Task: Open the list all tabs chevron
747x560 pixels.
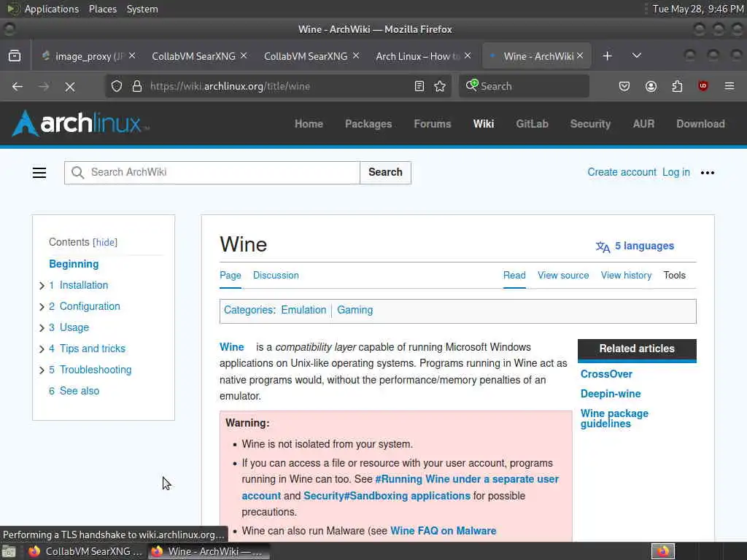Action: pyautogui.click(x=636, y=55)
